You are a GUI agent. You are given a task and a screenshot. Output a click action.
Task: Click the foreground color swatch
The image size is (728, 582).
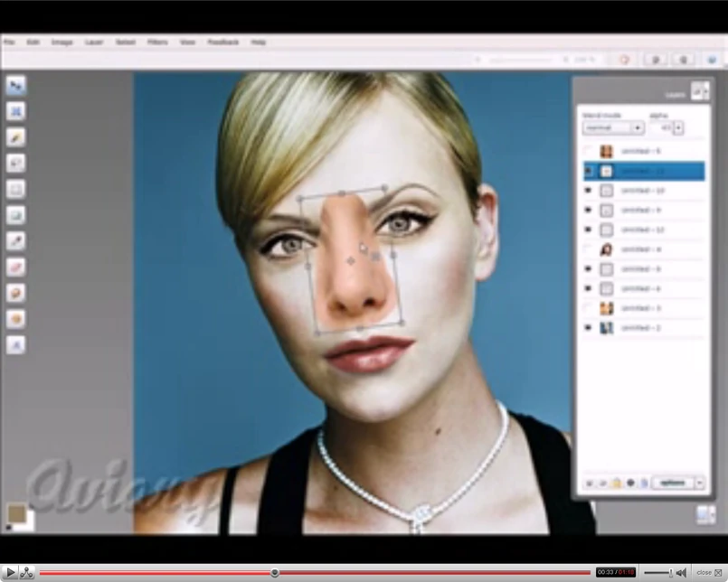point(15,513)
